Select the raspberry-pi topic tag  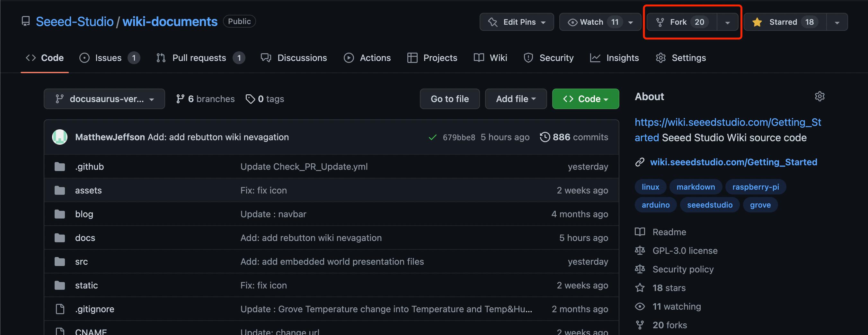coord(756,187)
